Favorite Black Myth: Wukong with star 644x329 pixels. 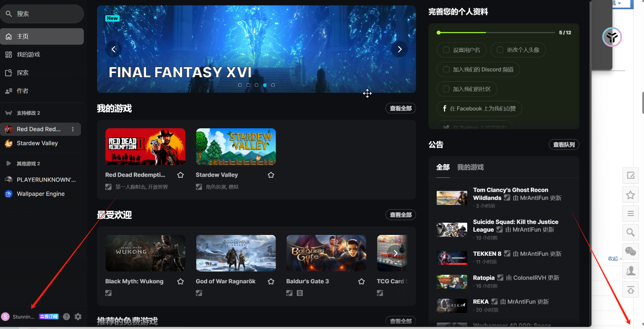(181, 282)
